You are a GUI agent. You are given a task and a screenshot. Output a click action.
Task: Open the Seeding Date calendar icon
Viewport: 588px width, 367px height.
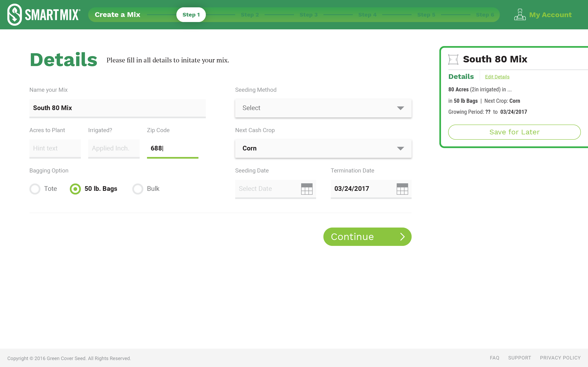pos(307,189)
